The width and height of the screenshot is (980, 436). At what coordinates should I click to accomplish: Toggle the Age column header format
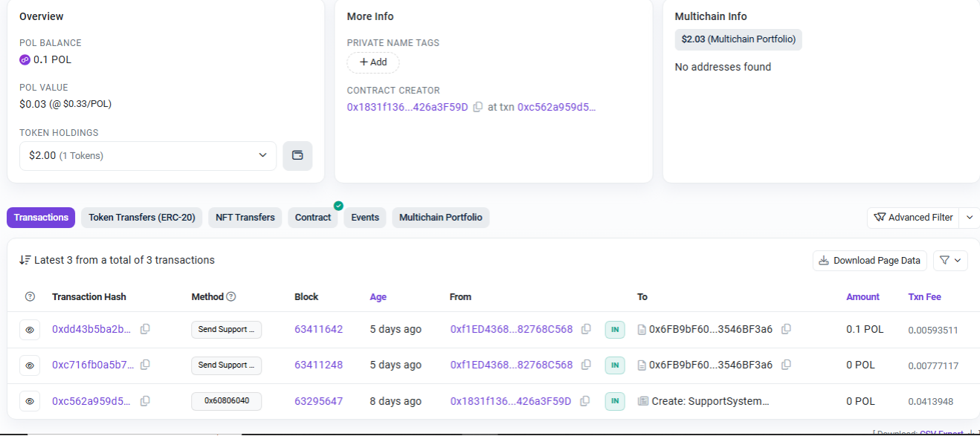(378, 297)
